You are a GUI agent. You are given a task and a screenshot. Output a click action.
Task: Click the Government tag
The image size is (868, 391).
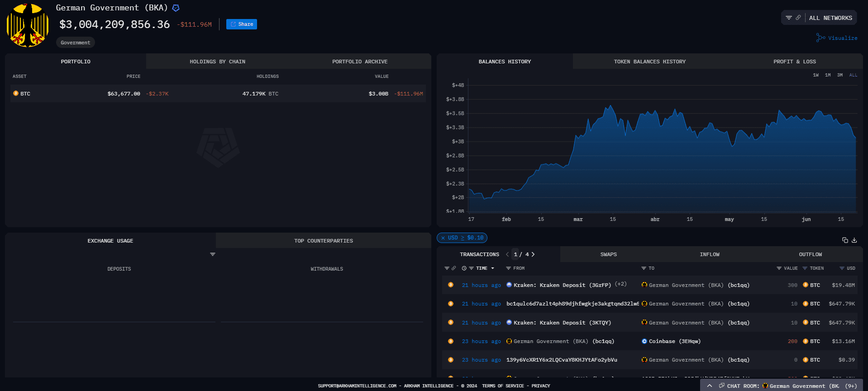pyautogui.click(x=76, y=42)
